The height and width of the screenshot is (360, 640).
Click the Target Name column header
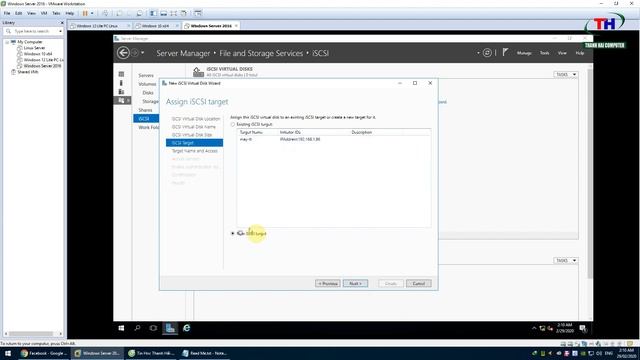[x=251, y=132]
